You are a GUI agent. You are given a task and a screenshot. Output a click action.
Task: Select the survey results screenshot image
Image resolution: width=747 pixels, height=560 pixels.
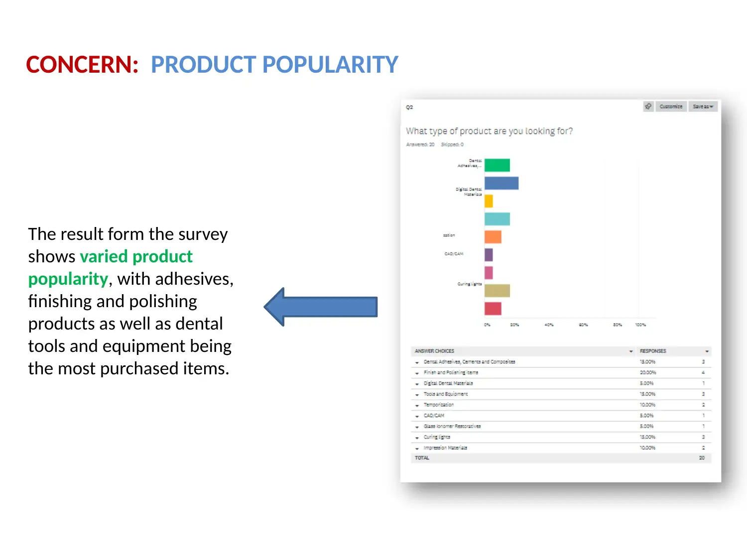[x=561, y=291]
